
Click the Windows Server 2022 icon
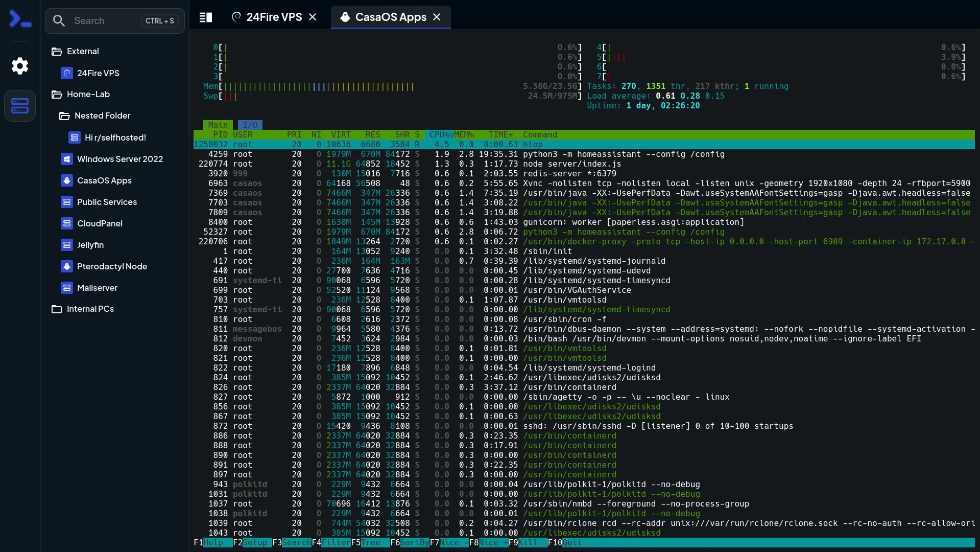click(x=67, y=159)
